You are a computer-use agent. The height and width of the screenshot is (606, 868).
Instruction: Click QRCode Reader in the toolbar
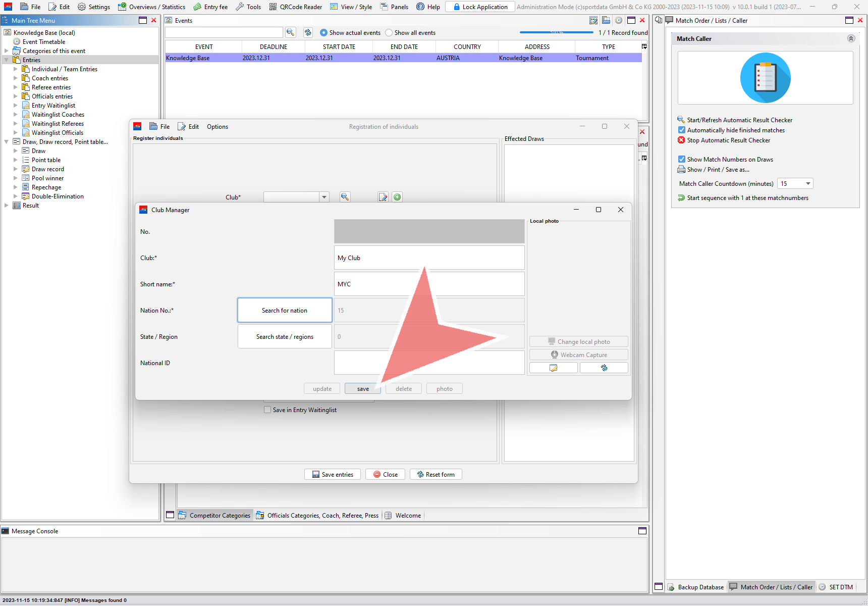pos(296,7)
